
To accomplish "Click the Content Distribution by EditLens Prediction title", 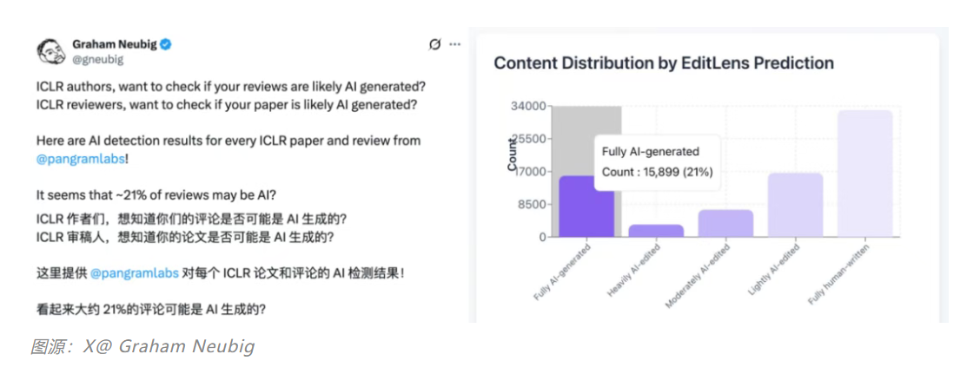I will tap(664, 63).
